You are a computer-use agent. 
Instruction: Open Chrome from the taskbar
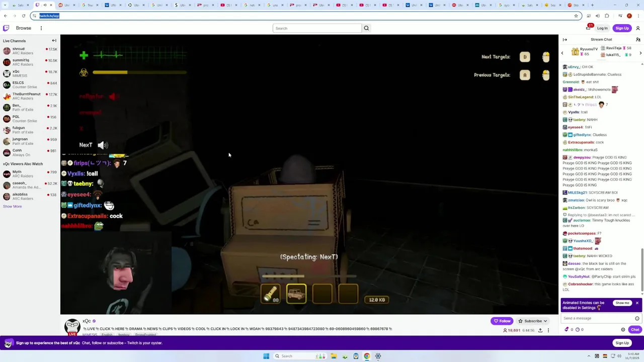pos(367,356)
